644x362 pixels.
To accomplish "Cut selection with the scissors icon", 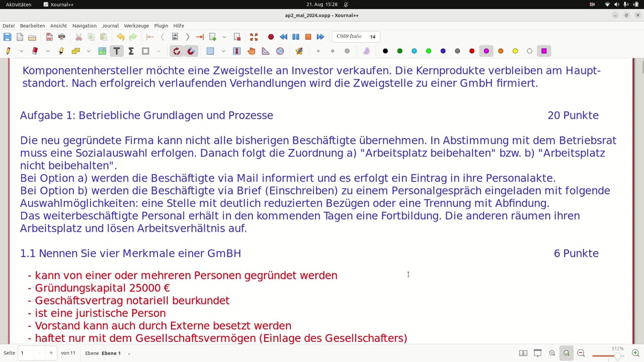I will click(x=78, y=37).
